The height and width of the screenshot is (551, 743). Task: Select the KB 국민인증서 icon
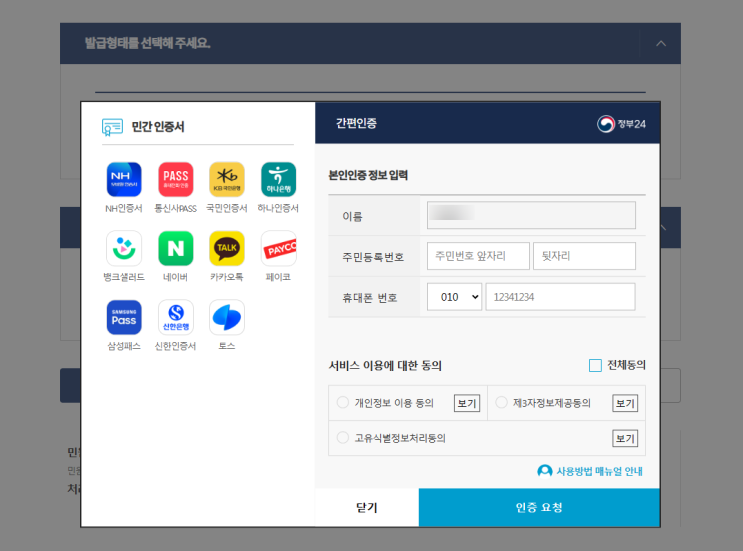227,180
